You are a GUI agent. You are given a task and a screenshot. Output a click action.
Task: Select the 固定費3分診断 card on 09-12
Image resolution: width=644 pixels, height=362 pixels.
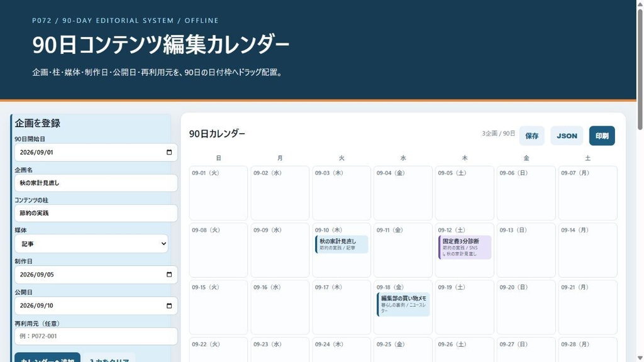tap(465, 247)
